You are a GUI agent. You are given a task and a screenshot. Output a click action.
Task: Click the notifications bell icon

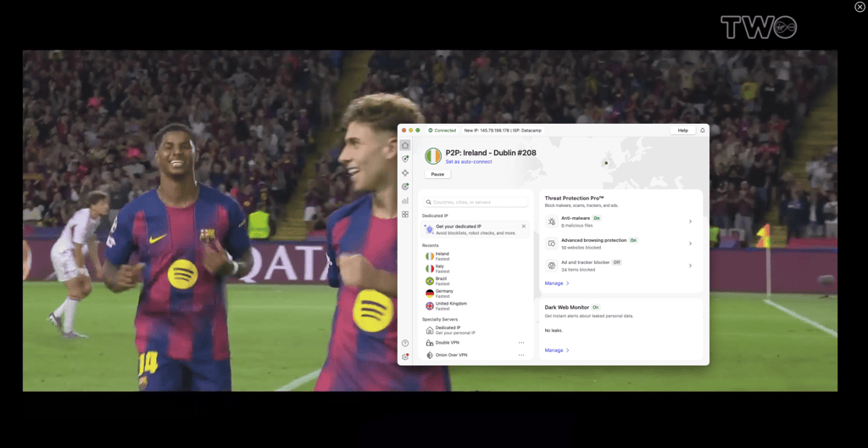coord(703,131)
